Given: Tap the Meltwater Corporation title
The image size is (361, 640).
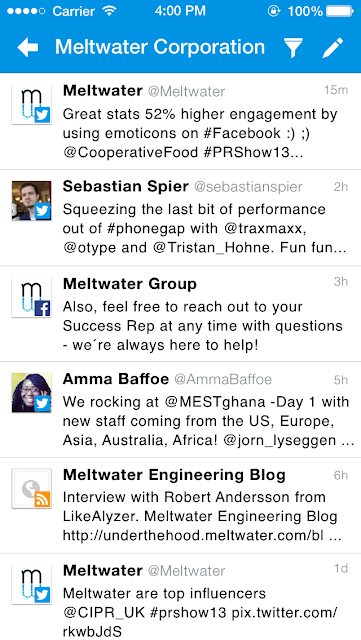Looking at the screenshot, I should 160,47.
